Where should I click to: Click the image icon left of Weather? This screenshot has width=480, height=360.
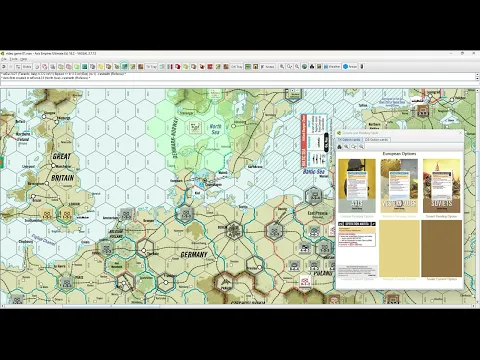319,67
